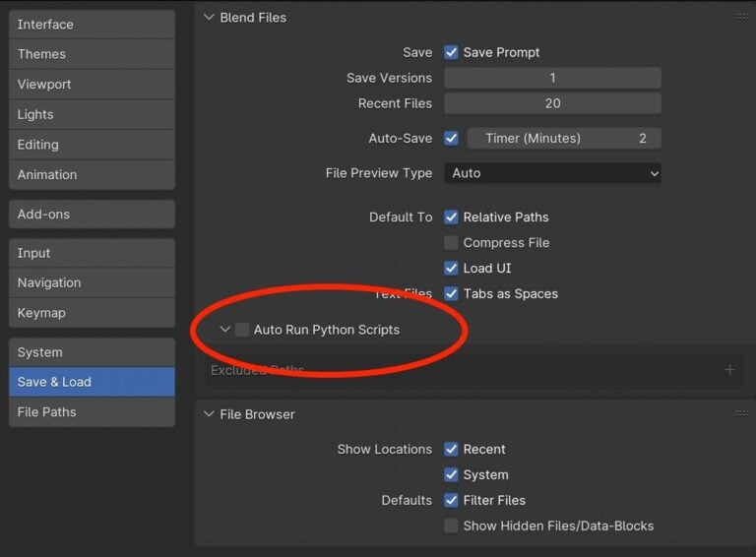Open the Interface preferences tab
756x557 pixels.
pyautogui.click(x=92, y=24)
